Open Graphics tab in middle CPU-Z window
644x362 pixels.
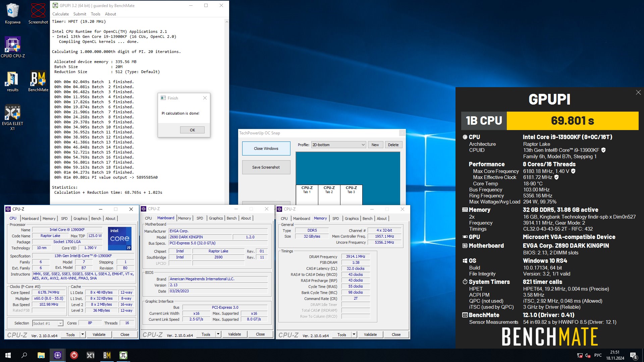point(216,218)
